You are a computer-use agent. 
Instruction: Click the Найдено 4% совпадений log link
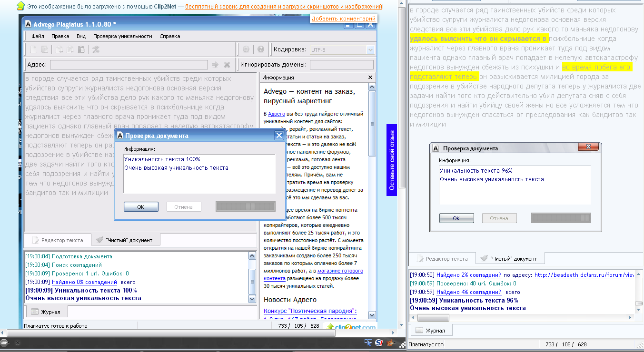(x=469, y=292)
